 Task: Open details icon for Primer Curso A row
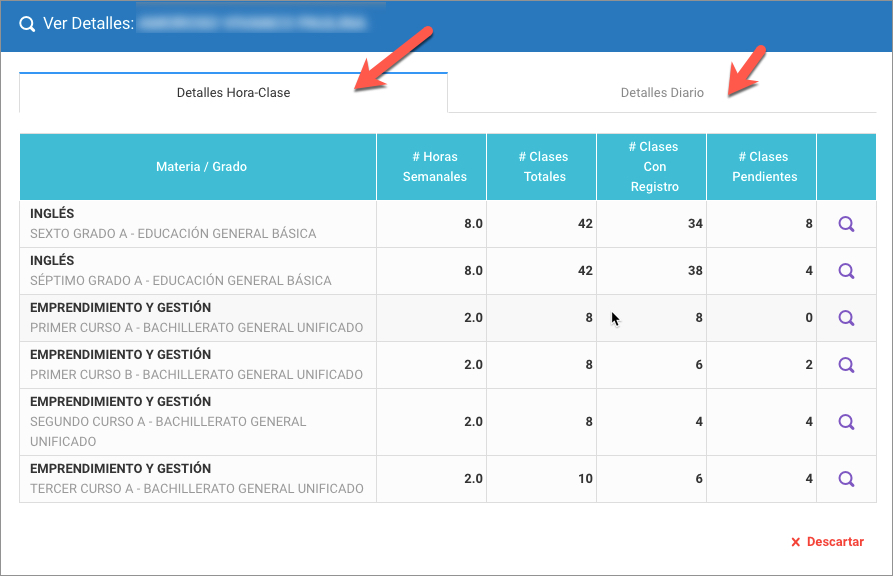(846, 318)
